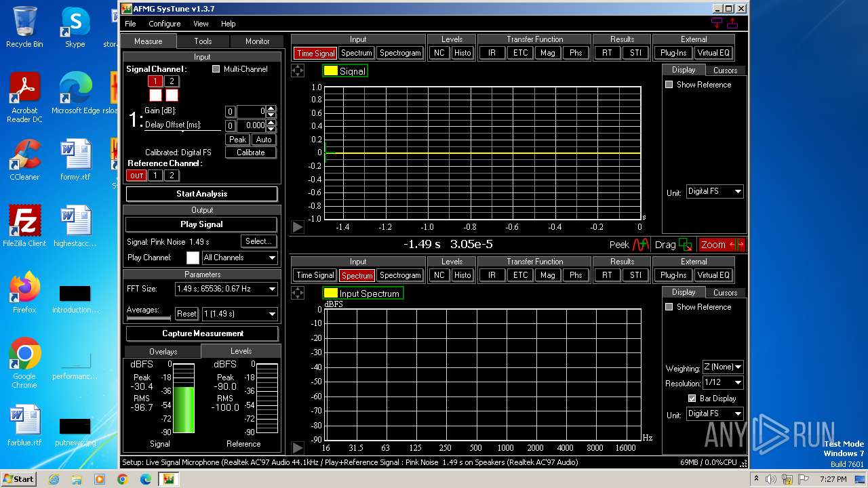This screenshot has width=868, height=488.
Task: Open formy.rtf desktop file
Action: 75,160
